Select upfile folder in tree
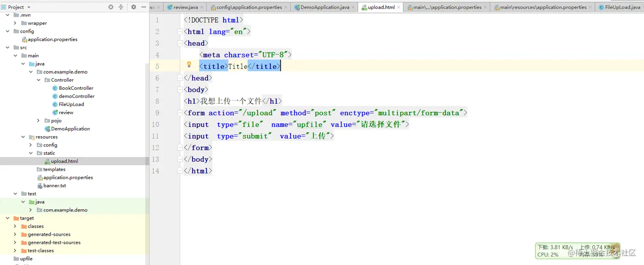 coord(26,259)
